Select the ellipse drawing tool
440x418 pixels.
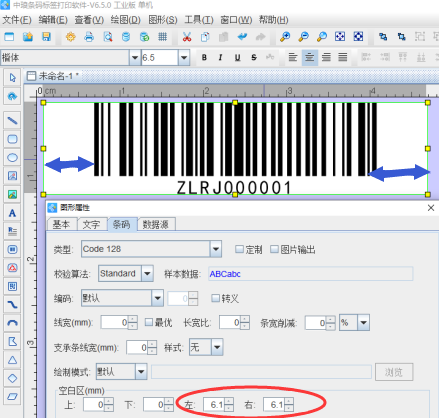[x=12, y=157]
